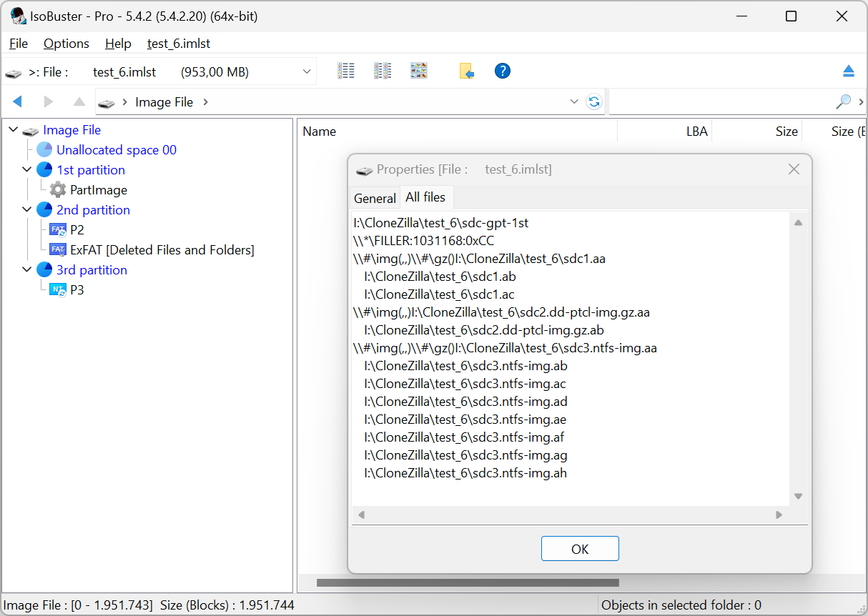
Task: Click the ExFAT deleted files FAT icon
Action: tap(58, 250)
